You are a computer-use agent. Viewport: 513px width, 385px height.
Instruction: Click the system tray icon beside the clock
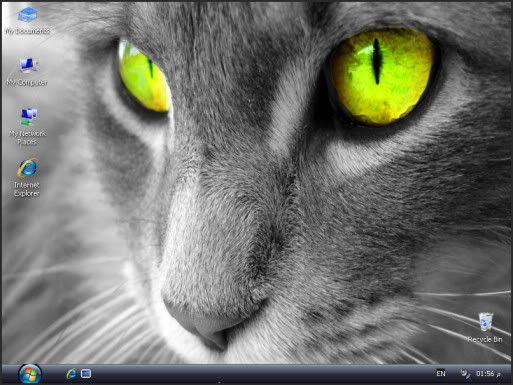[465, 374]
